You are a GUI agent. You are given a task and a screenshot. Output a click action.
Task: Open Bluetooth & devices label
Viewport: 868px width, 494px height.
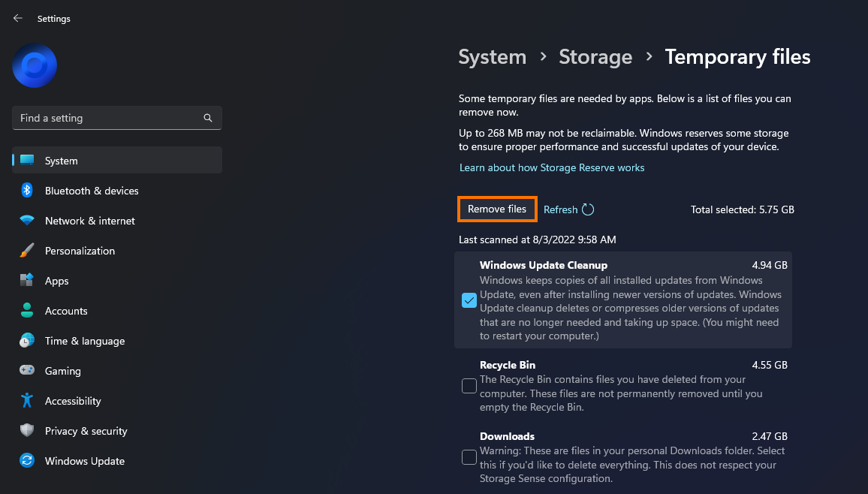click(x=92, y=191)
